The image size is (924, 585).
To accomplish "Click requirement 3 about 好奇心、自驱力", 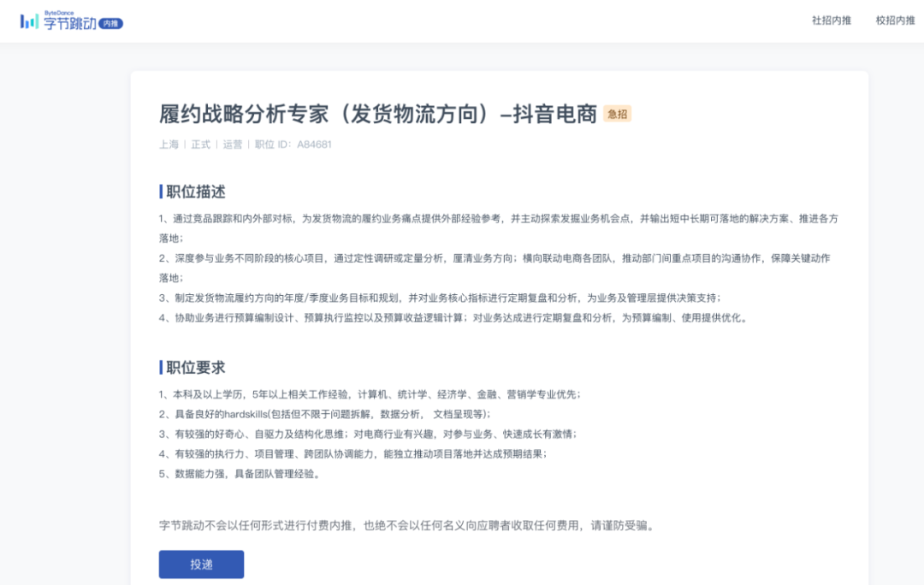I will click(368, 434).
